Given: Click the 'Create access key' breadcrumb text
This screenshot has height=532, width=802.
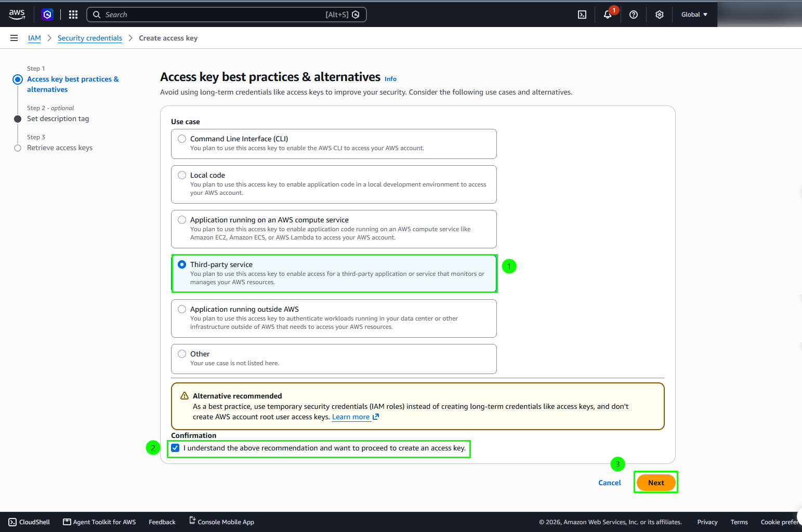Looking at the screenshot, I should click(168, 38).
